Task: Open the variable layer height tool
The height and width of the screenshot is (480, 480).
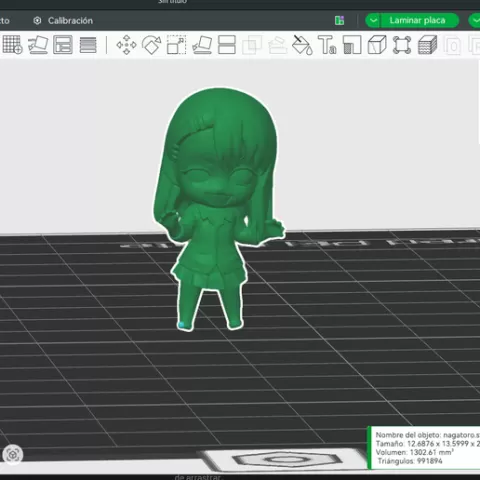Action: 88,45
